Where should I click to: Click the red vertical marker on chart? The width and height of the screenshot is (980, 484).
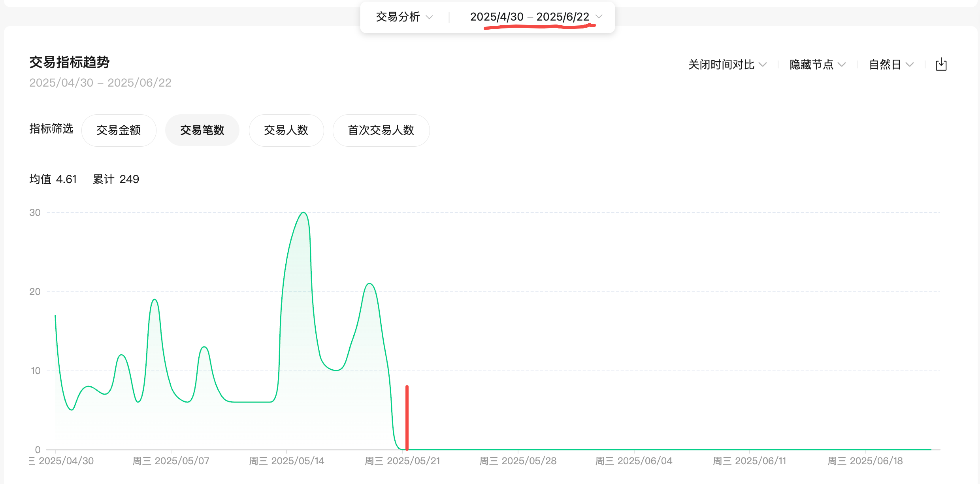coord(407,417)
